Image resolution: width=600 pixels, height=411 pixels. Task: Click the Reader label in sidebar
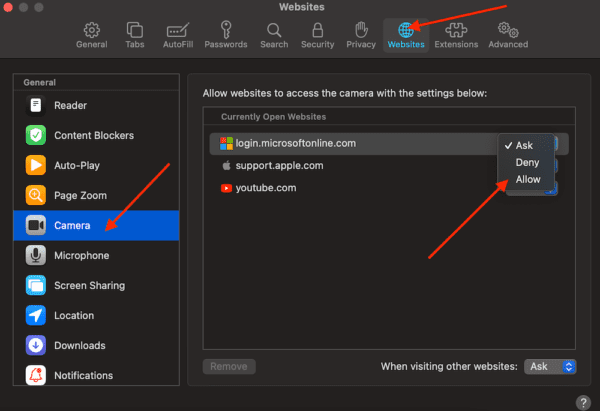tap(70, 105)
